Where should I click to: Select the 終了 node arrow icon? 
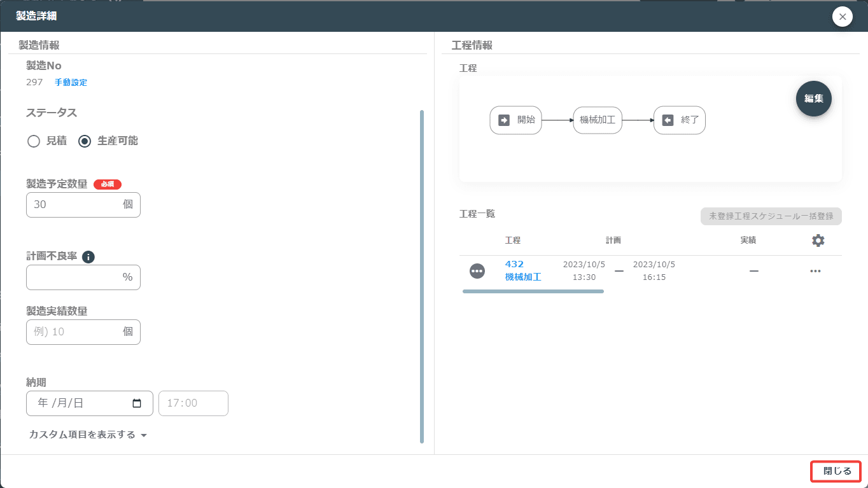tap(668, 120)
